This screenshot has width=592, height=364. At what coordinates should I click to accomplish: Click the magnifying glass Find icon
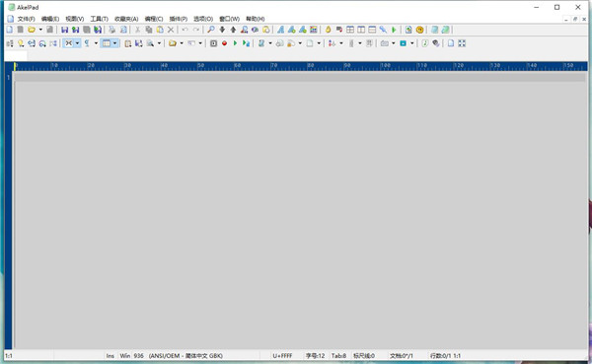click(x=211, y=30)
